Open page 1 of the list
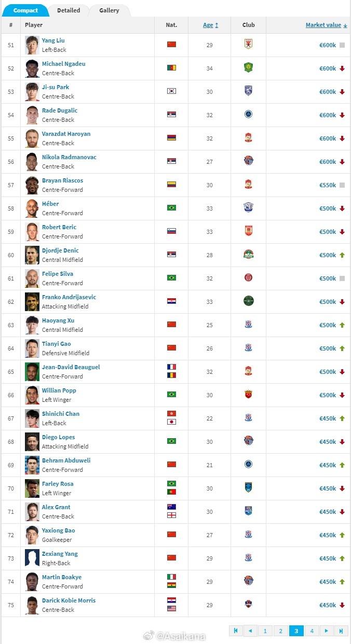The width and height of the screenshot is (351, 644). (265, 631)
